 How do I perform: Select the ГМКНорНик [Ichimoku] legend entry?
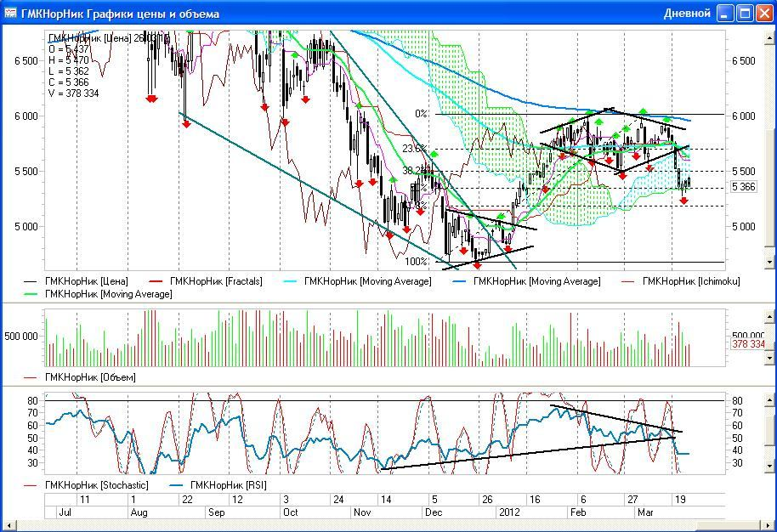coord(681,281)
